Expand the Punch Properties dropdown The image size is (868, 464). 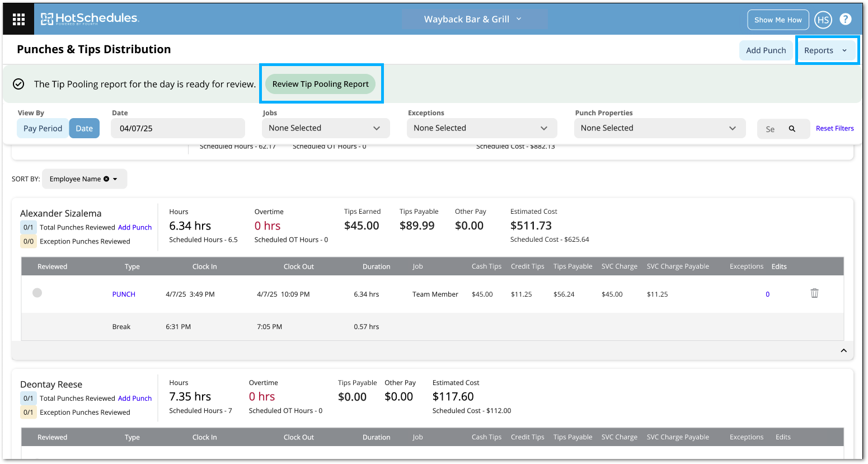tap(660, 128)
